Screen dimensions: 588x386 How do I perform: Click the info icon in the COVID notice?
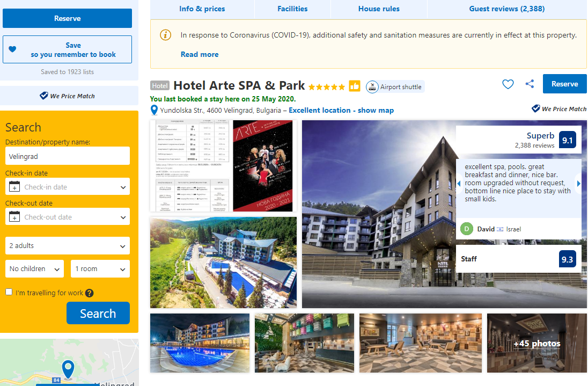165,35
